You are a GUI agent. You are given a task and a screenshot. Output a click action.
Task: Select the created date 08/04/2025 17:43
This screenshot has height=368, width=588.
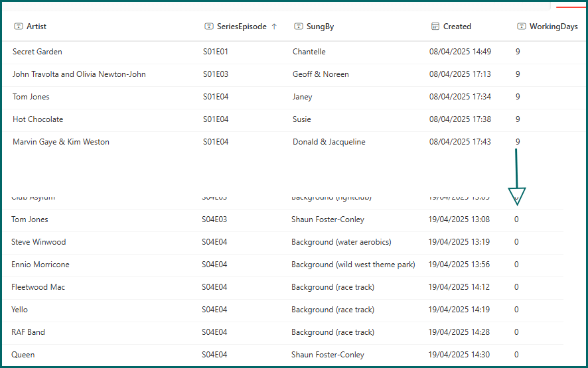coord(460,142)
